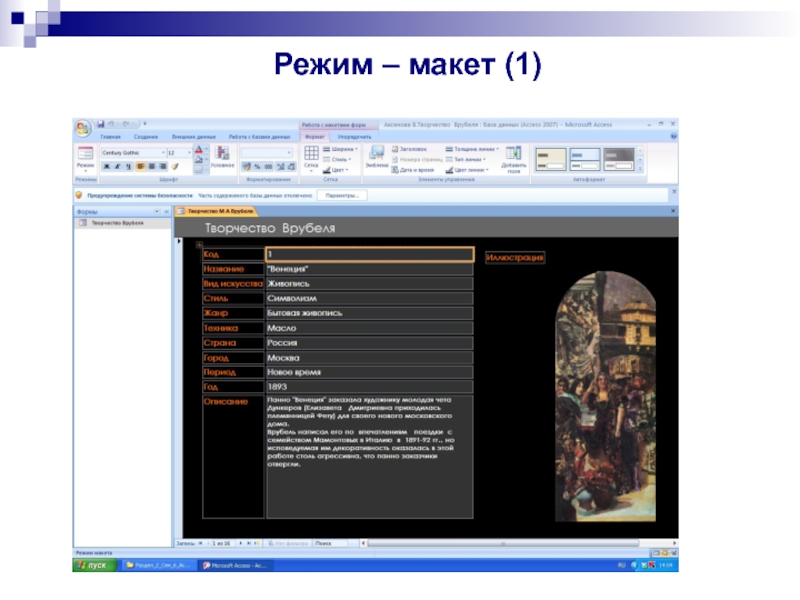The image size is (800, 600).
Task: Open the font size 12 dropdown
Action: click(x=185, y=153)
